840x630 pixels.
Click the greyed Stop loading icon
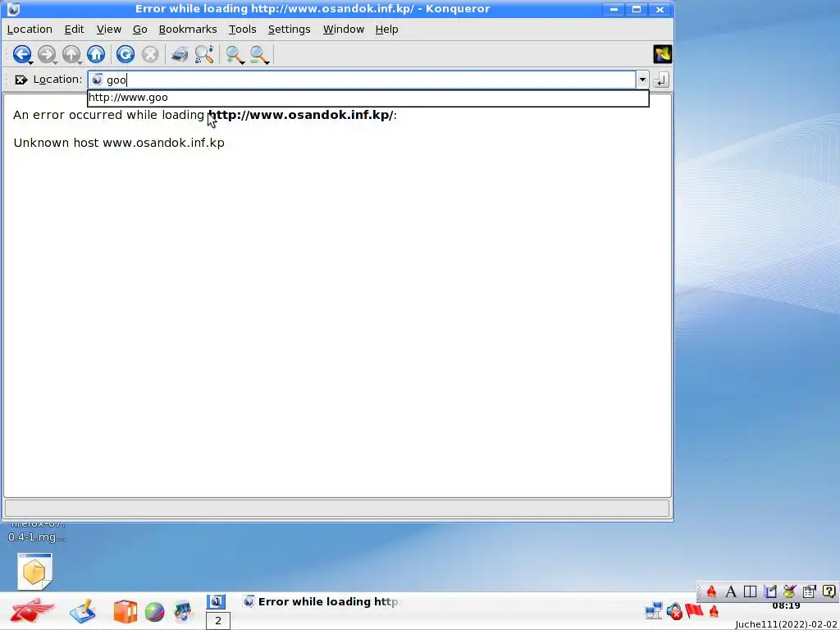150,54
